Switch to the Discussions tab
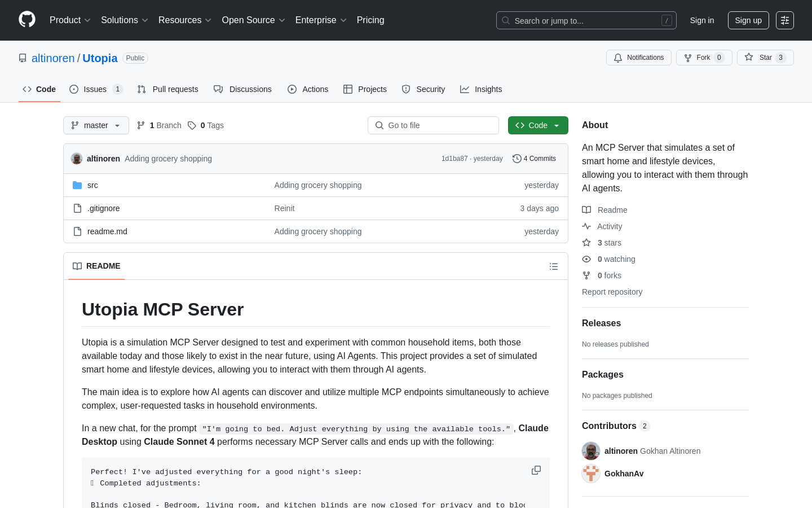 [x=242, y=89]
